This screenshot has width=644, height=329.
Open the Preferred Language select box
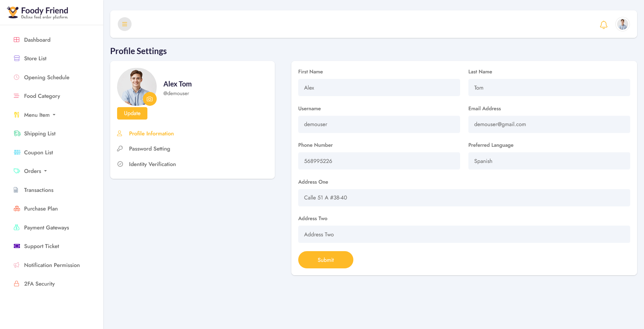(x=549, y=161)
